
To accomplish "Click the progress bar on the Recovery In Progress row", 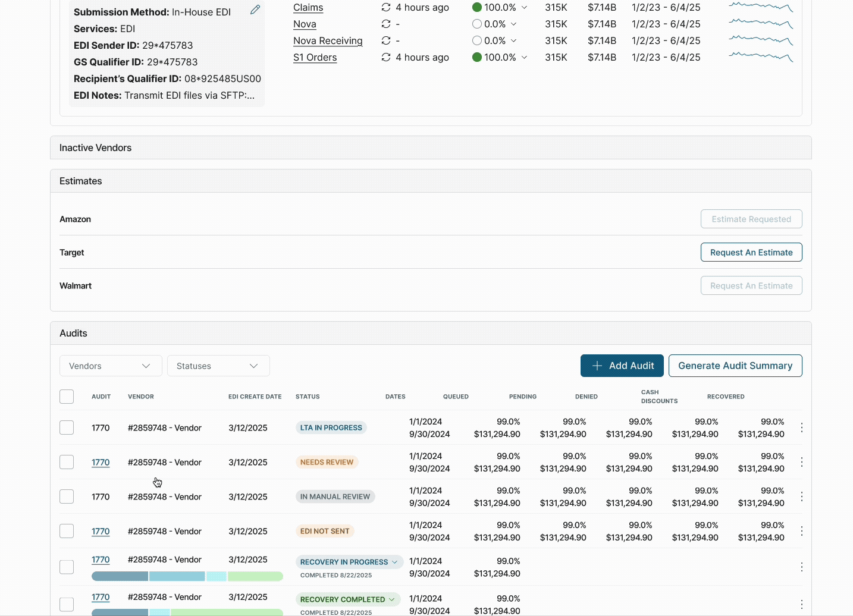I will coord(187,576).
